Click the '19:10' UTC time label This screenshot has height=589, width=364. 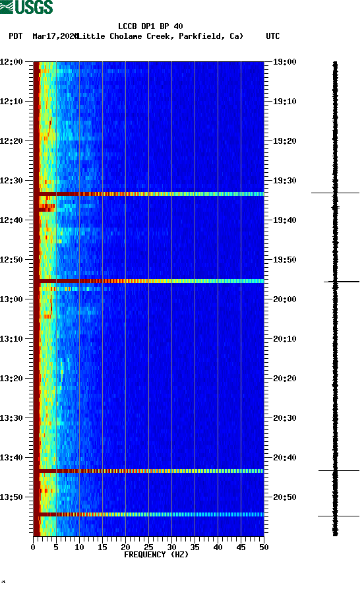[x=284, y=102]
